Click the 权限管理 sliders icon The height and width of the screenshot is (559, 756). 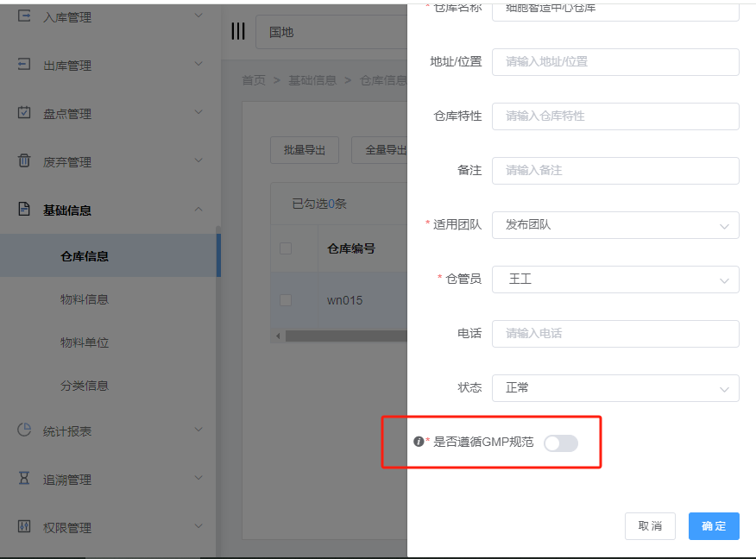tap(24, 525)
